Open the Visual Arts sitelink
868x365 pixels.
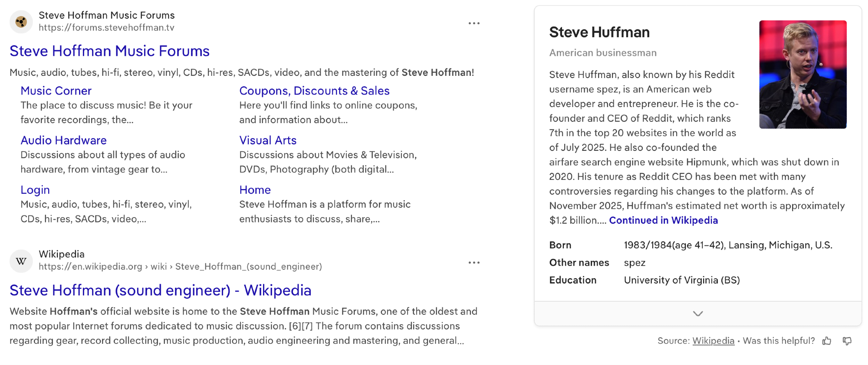coord(268,140)
